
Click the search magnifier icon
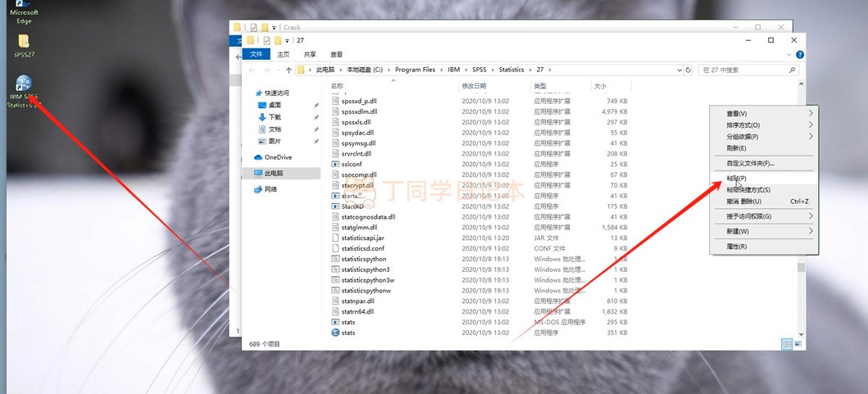(792, 70)
